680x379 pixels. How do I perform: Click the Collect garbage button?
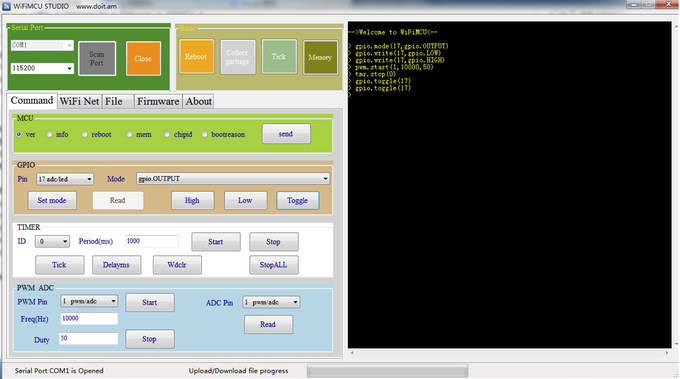click(237, 57)
